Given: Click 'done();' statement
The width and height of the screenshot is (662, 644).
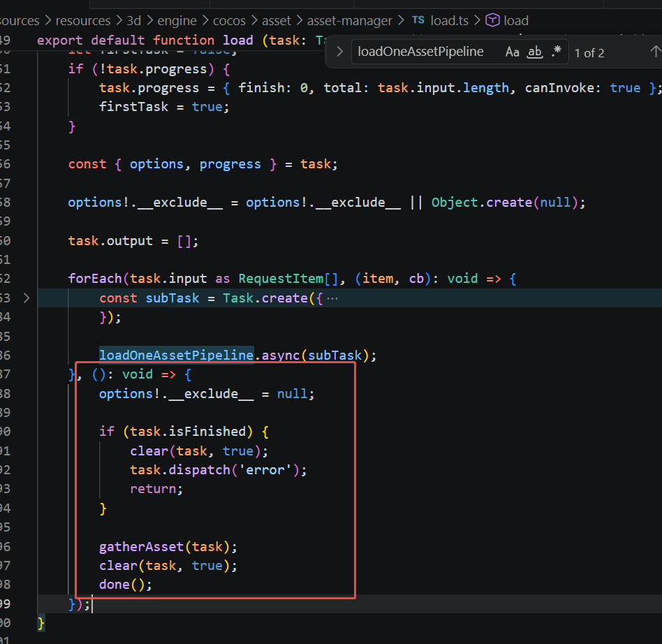Looking at the screenshot, I should coord(126,585).
